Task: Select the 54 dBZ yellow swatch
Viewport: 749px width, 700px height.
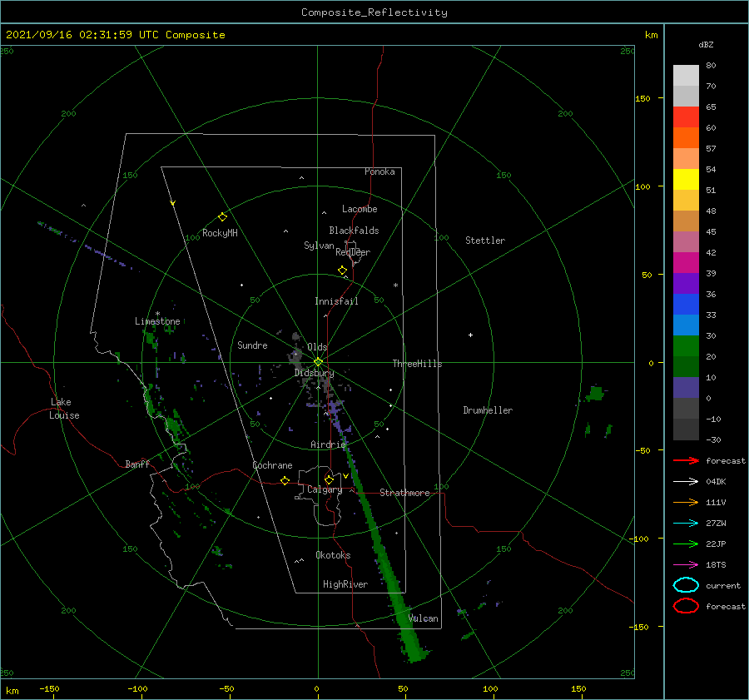Action: pos(686,180)
